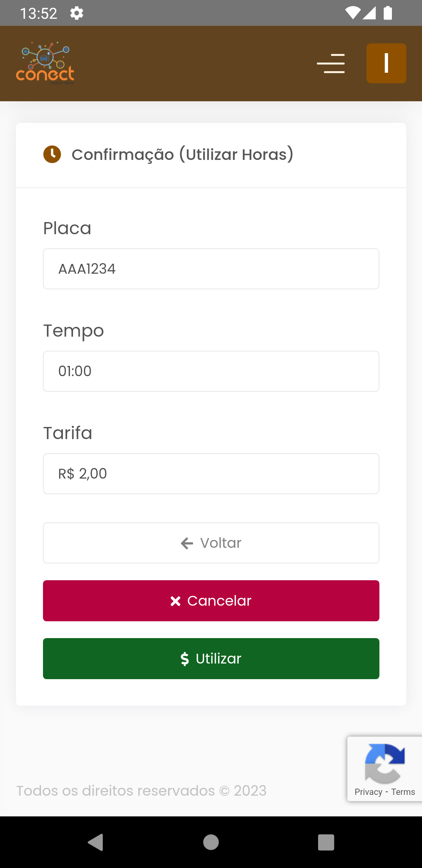Tap the Android home circle button

click(x=211, y=842)
